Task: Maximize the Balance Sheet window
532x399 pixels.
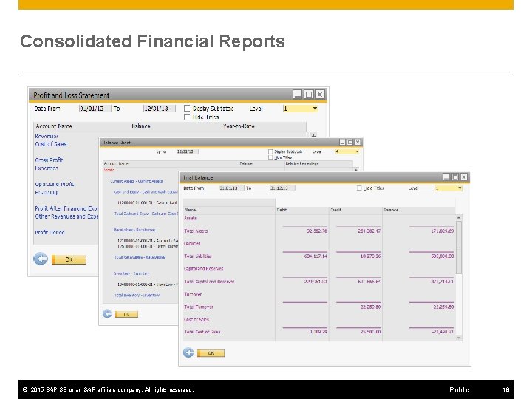Action: coord(349,142)
